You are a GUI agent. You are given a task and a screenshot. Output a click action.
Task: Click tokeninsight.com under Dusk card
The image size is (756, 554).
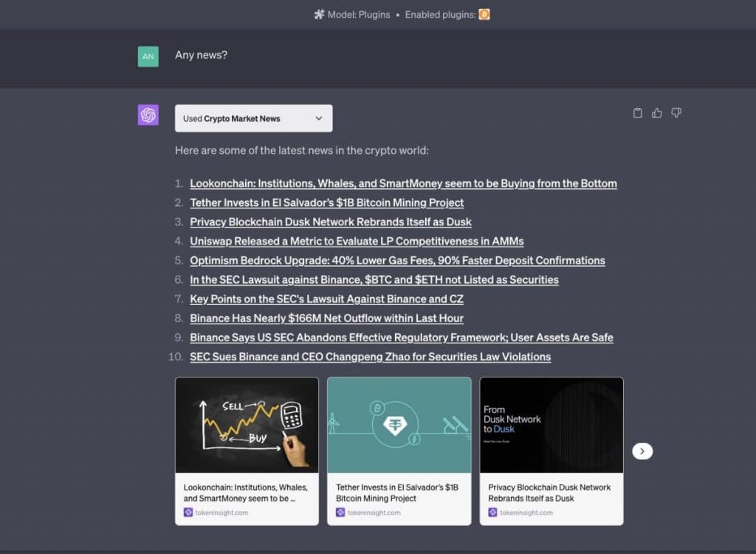(x=526, y=513)
